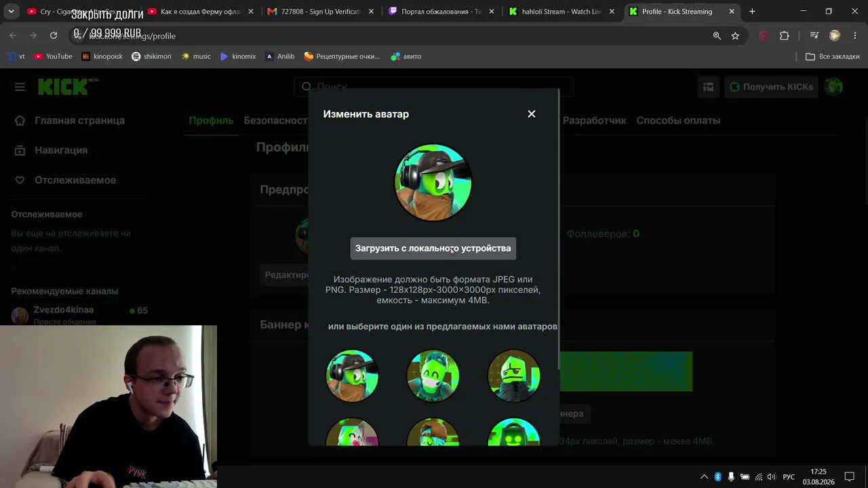Open the Anilib bookmark

click(x=279, y=56)
